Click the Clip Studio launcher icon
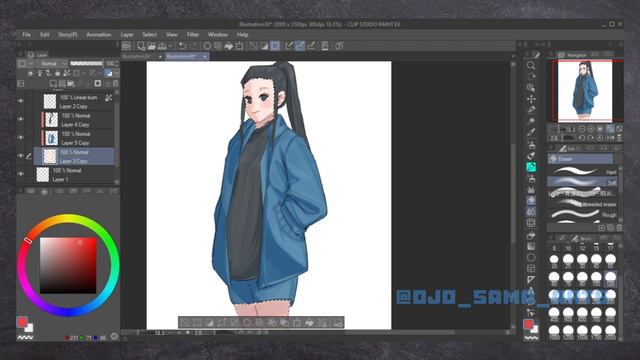640x360 pixels. pos(126,46)
